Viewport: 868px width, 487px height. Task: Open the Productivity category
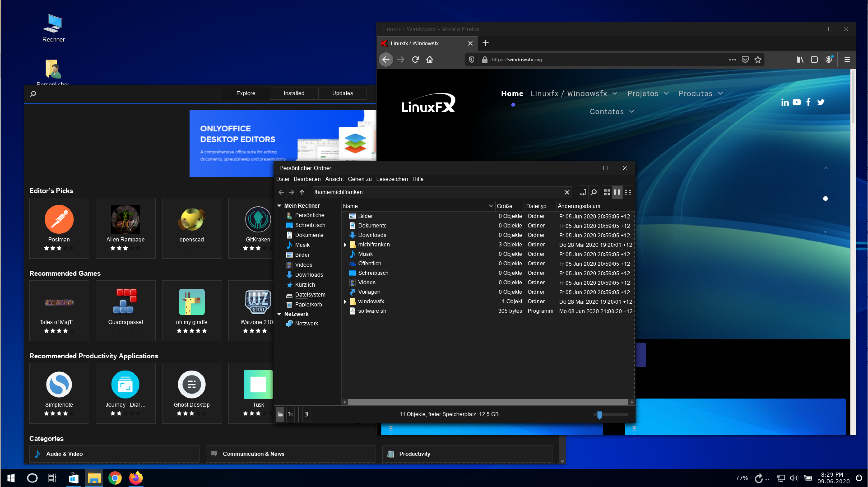coord(467,454)
